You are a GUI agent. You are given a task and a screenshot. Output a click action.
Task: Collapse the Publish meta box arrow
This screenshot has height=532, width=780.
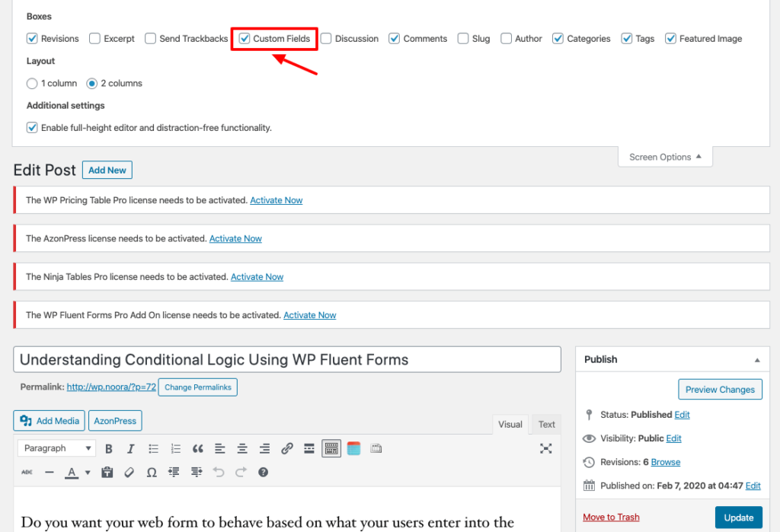756,359
